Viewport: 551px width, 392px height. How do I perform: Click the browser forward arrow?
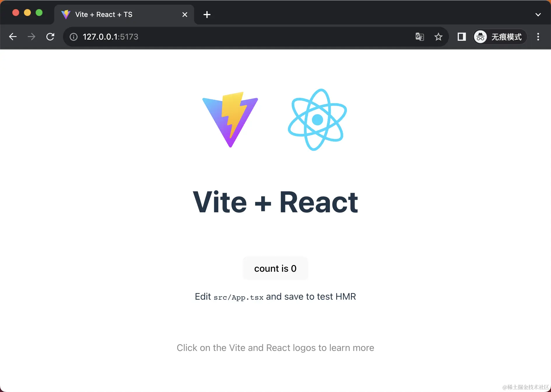pos(31,37)
